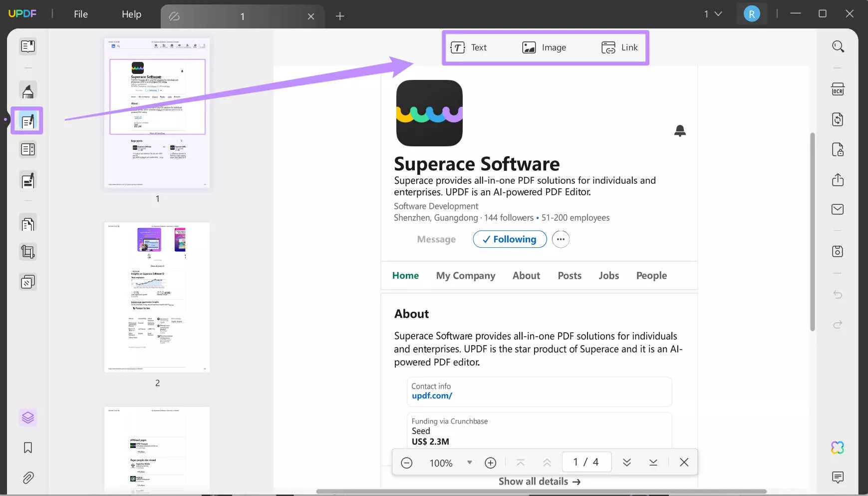868x496 pixels.
Task: Add Link in edit toolbar
Action: tap(619, 47)
